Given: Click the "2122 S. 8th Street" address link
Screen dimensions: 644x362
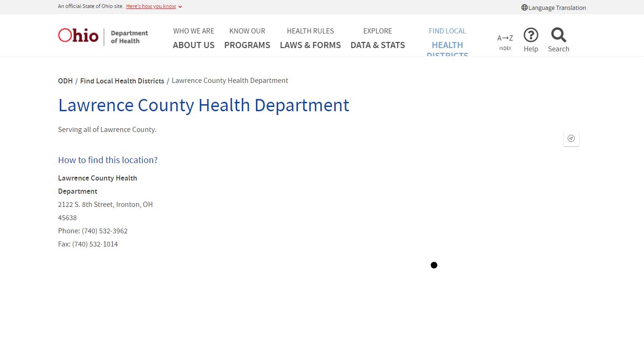Looking at the screenshot, I should pos(105,204).
